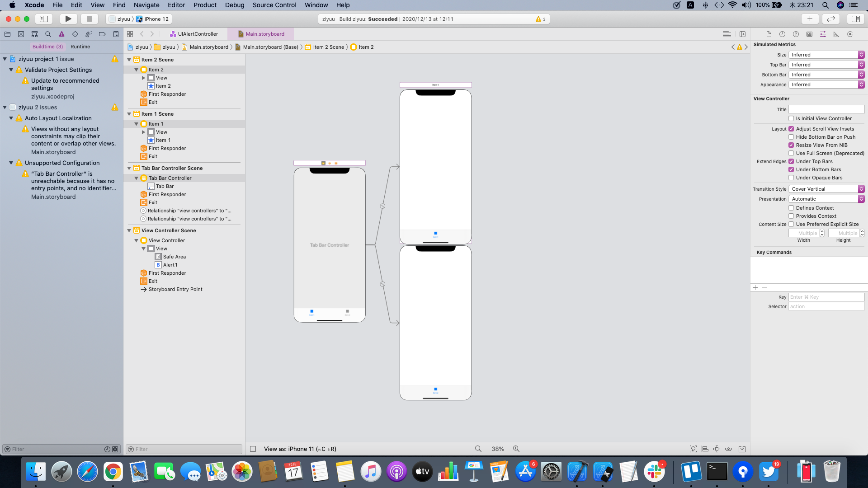
Task: Click the Add button in Key Commands
Action: 755,288
